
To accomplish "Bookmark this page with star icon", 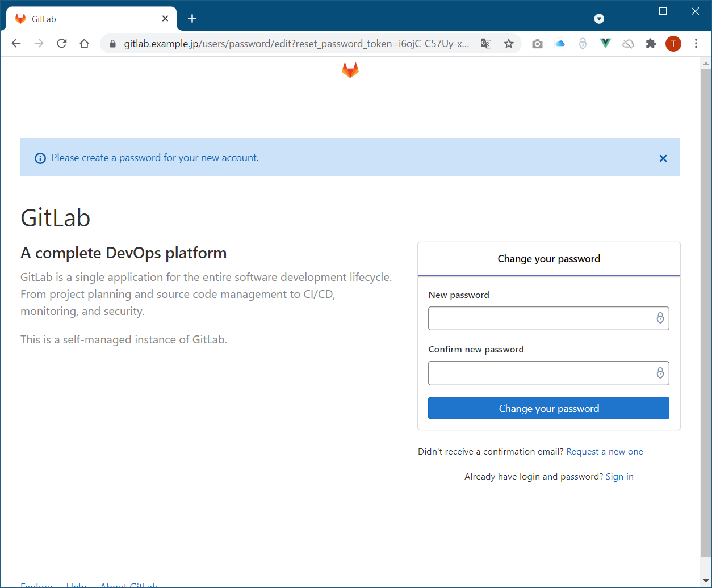I will point(509,44).
